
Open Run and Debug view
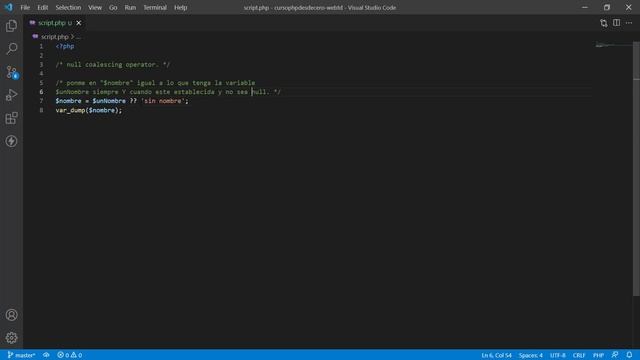[11, 95]
